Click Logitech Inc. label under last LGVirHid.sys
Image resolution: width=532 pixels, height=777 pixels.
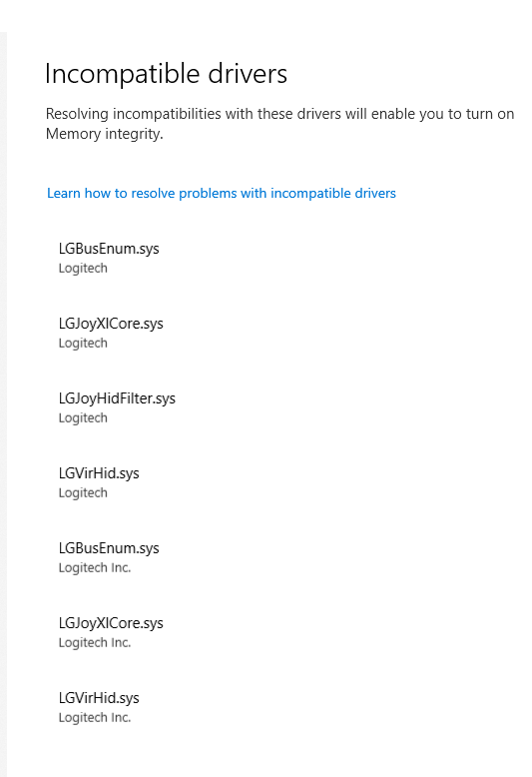pyautogui.click(x=95, y=717)
